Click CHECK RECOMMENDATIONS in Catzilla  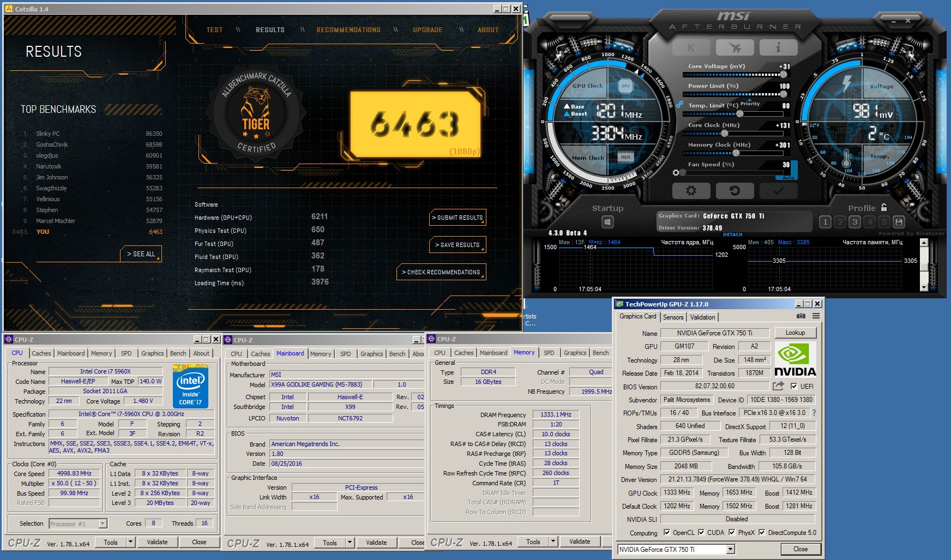click(441, 272)
